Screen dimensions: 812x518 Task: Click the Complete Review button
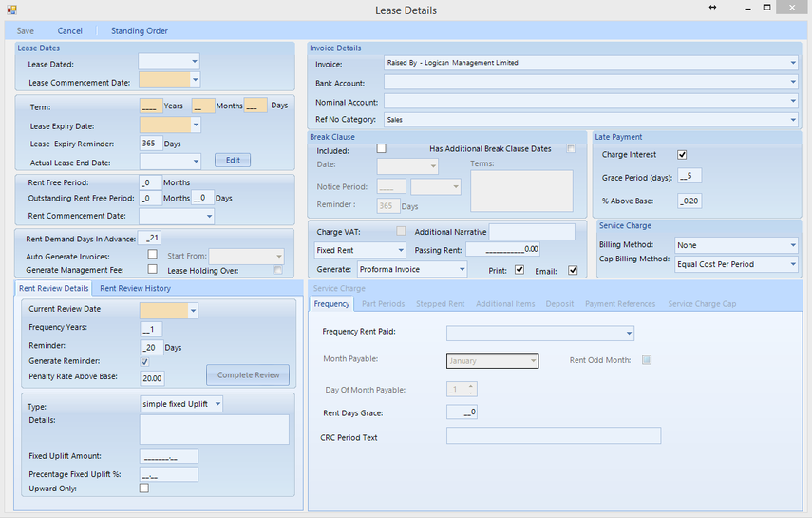248,374
